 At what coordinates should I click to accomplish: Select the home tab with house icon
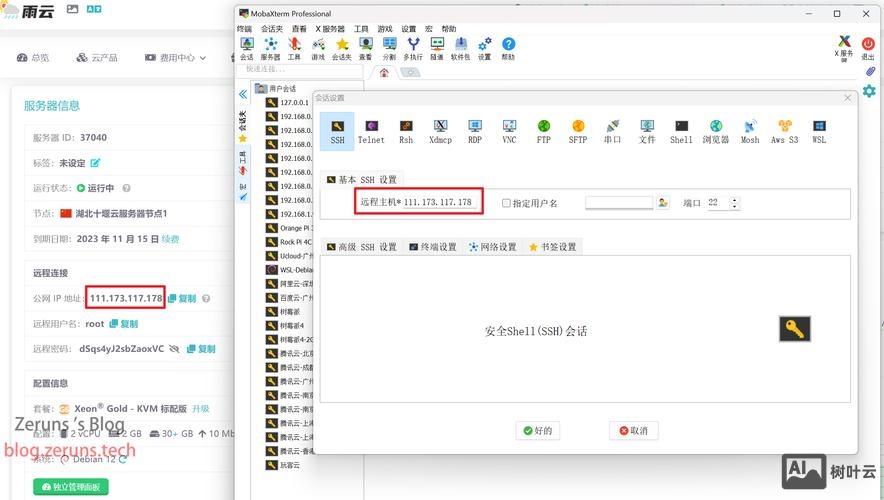(384, 72)
